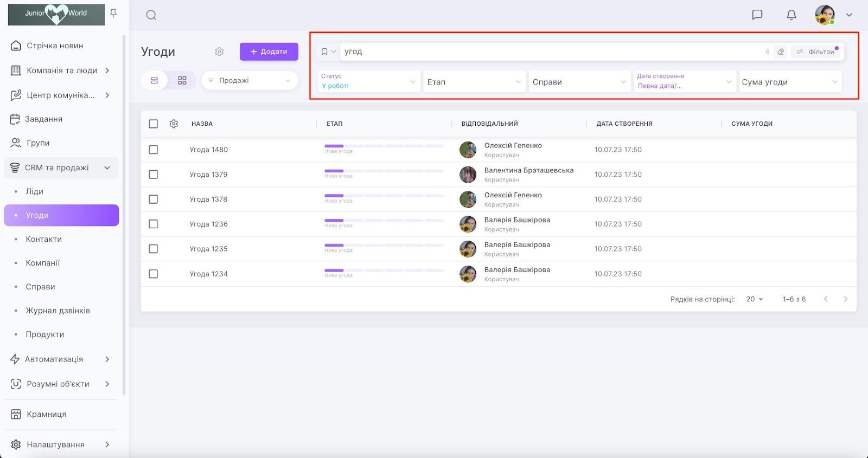Open the notifications bell
Image resolution: width=868 pixels, height=458 pixels.
point(792,15)
